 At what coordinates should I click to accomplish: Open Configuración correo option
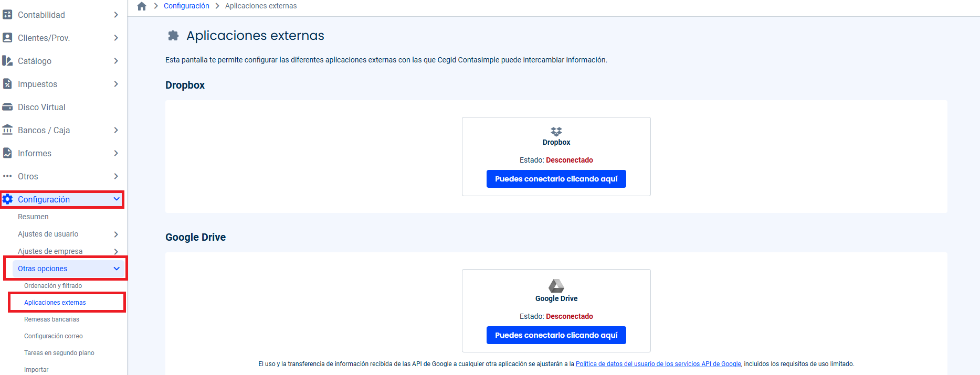coord(54,336)
